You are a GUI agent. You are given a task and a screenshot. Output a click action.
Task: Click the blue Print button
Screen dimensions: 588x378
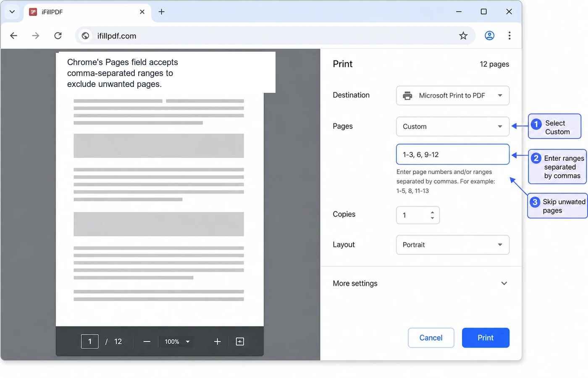[486, 338]
